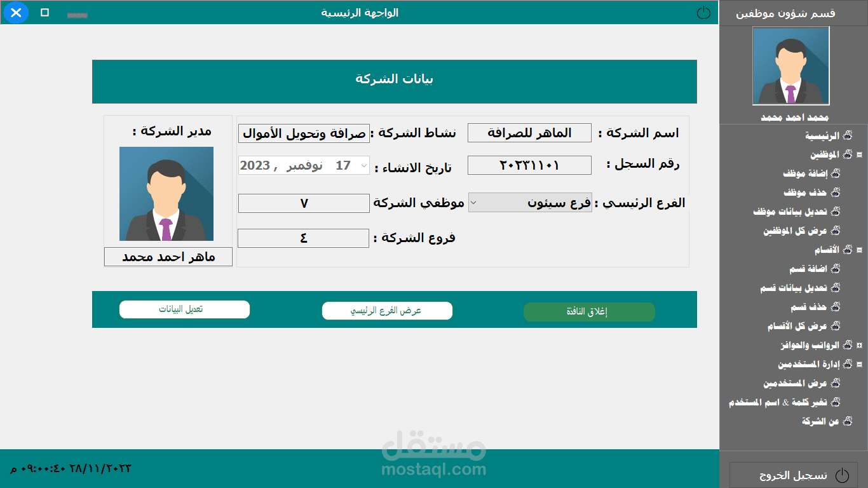
Task: Click the hand icon beside تعديل بيانات موظف
Action: tap(836, 212)
